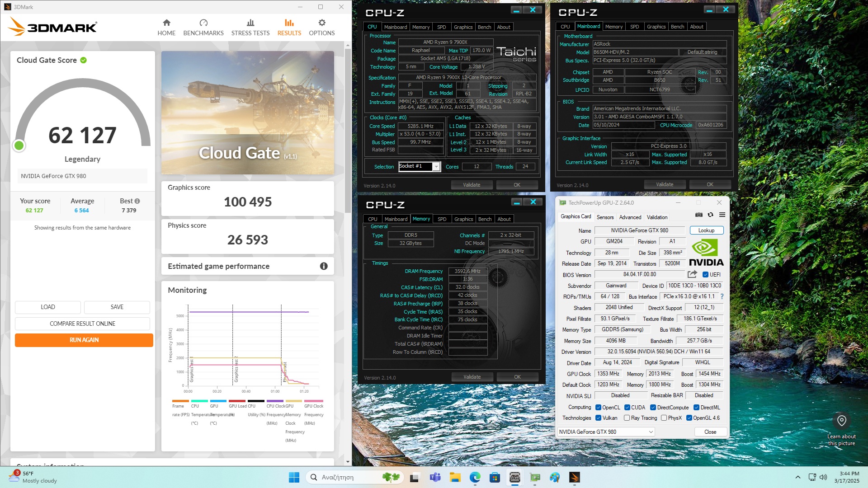Click the orange RUN AGAIN button
Image resolution: width=868 pixels, height=488 pixels.
coord(84,340)
